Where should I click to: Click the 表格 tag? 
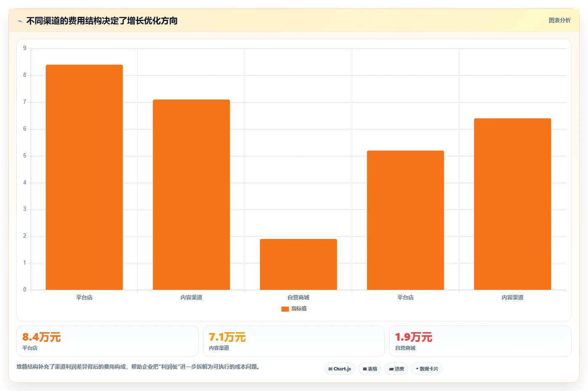[370, 369]
